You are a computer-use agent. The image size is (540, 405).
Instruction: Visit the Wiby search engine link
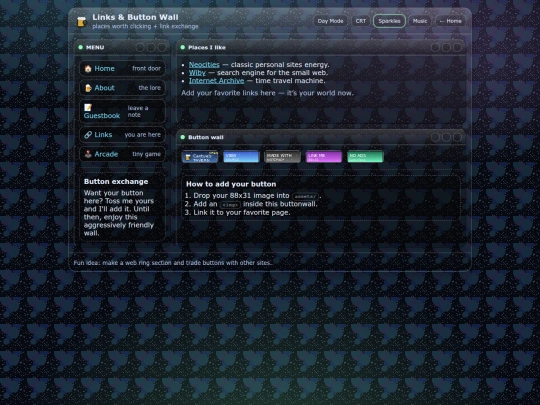(197, 73)
